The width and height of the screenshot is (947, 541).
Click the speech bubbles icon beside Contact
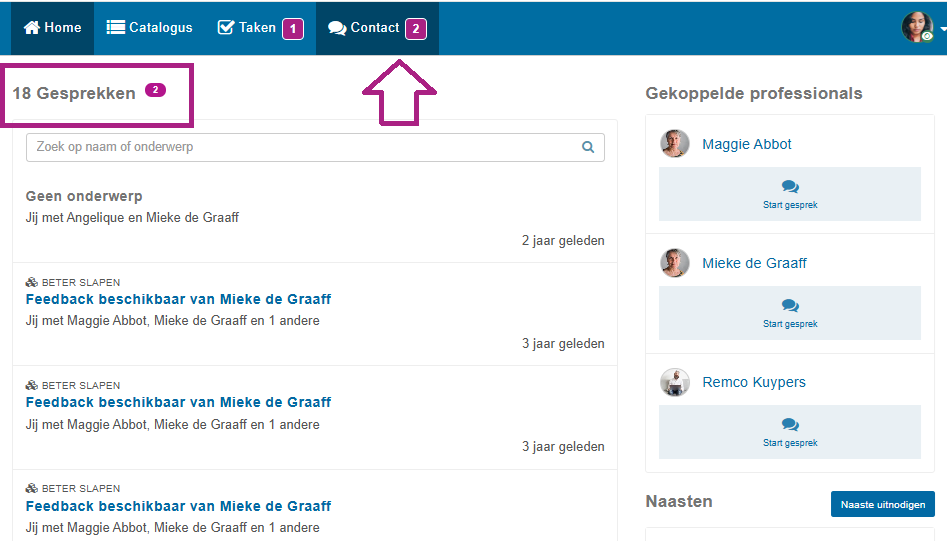[x=337, y=28]
